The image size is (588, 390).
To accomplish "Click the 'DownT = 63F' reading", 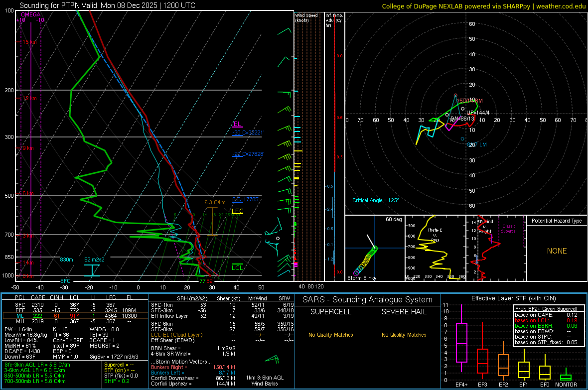I will pyautogui.click(x=20, y=357).
